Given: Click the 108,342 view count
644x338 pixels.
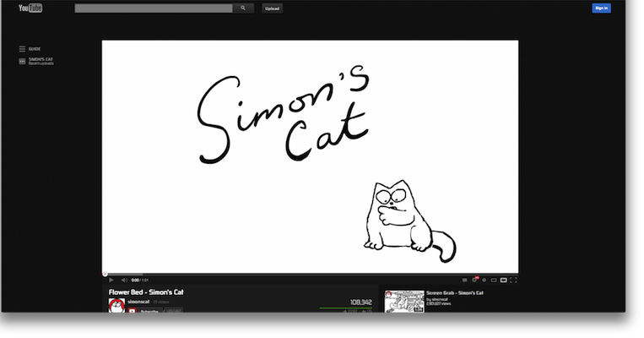Looking at the screenshot, I should [361, 303].
